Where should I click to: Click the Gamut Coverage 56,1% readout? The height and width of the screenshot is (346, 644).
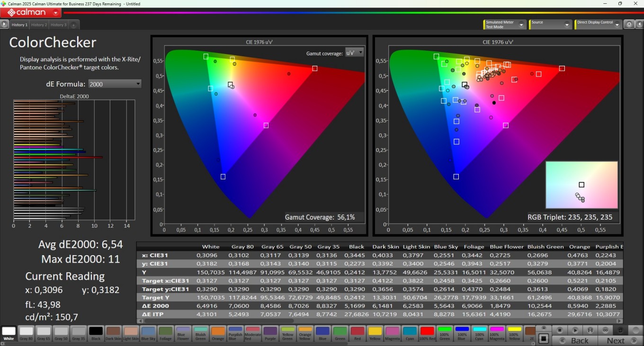coord(320,217)
